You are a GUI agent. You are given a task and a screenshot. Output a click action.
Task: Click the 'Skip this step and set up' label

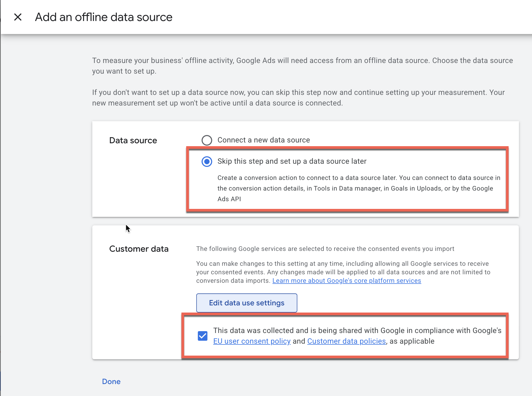pos(292,161)
